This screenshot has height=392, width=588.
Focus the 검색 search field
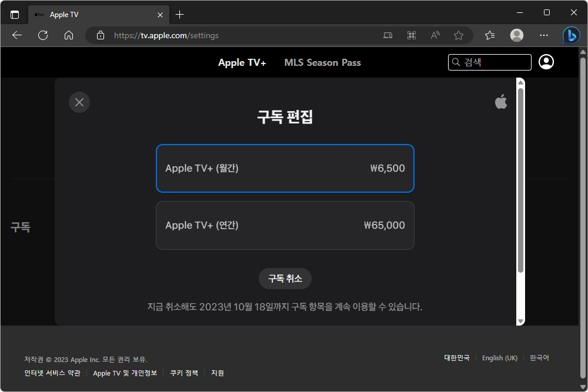pyautogui.click(x=489, y=62)
